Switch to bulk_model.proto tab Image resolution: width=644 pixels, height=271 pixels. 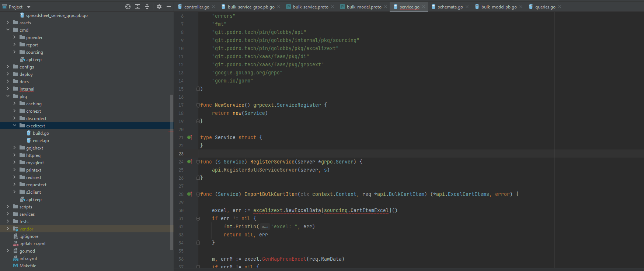pyautogui.click(x=364, y=7)
